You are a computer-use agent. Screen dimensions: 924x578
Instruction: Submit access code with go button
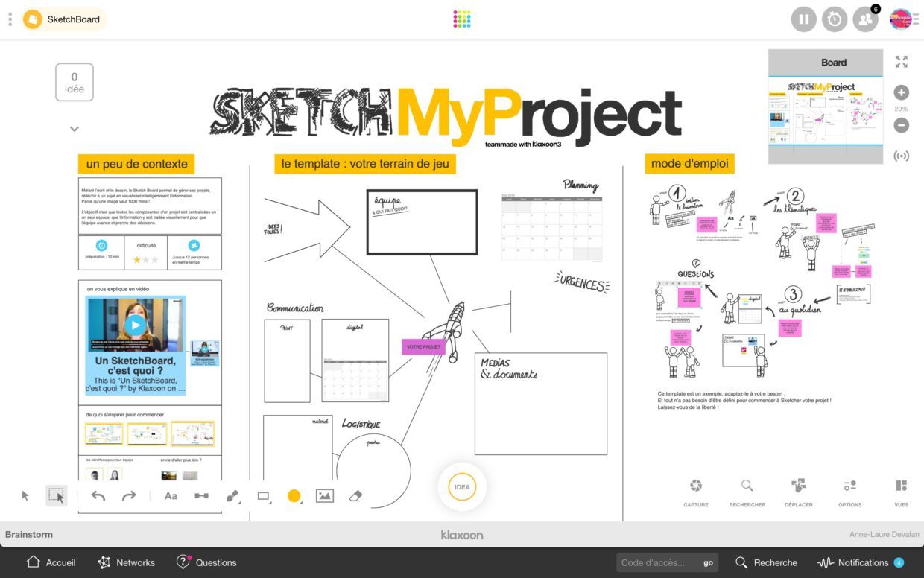pos(709,562)
